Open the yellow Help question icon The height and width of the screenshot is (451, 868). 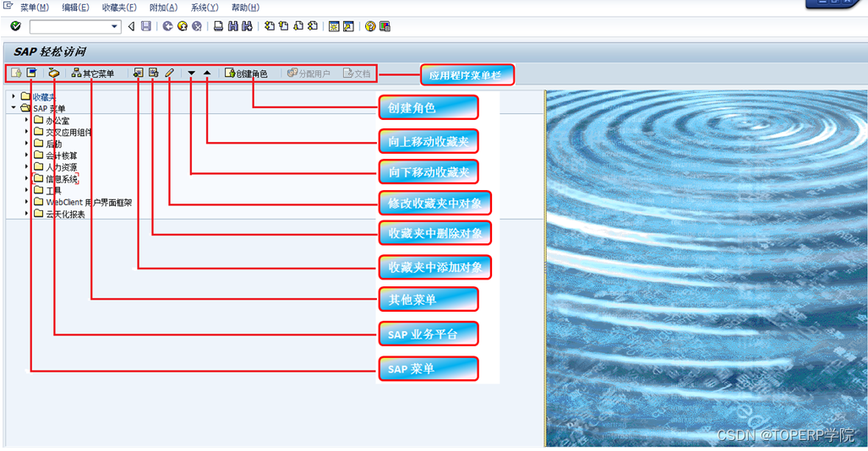click(370, 26)
